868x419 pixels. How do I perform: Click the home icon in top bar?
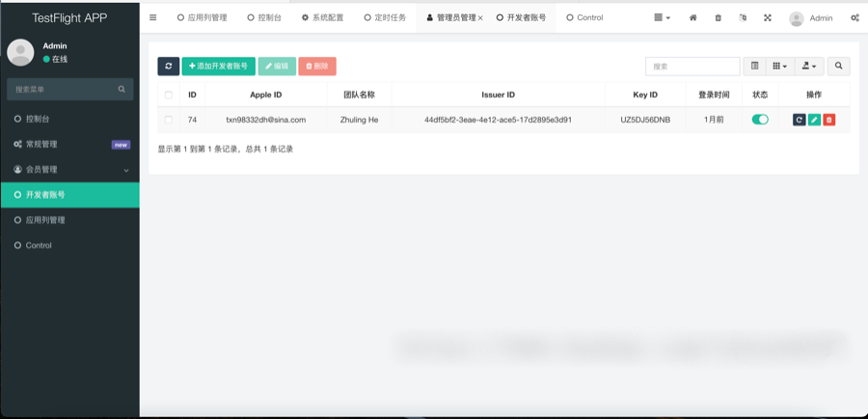(692, 17)
